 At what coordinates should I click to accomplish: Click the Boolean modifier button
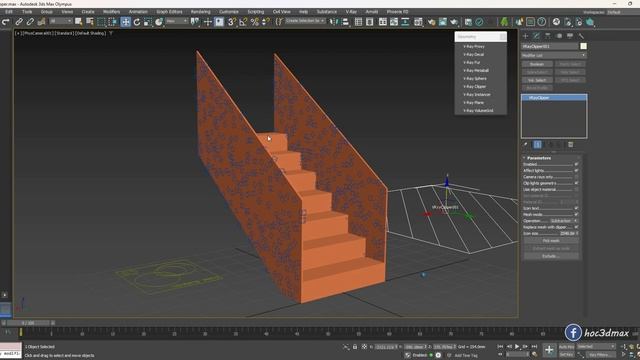click(537, 64)
